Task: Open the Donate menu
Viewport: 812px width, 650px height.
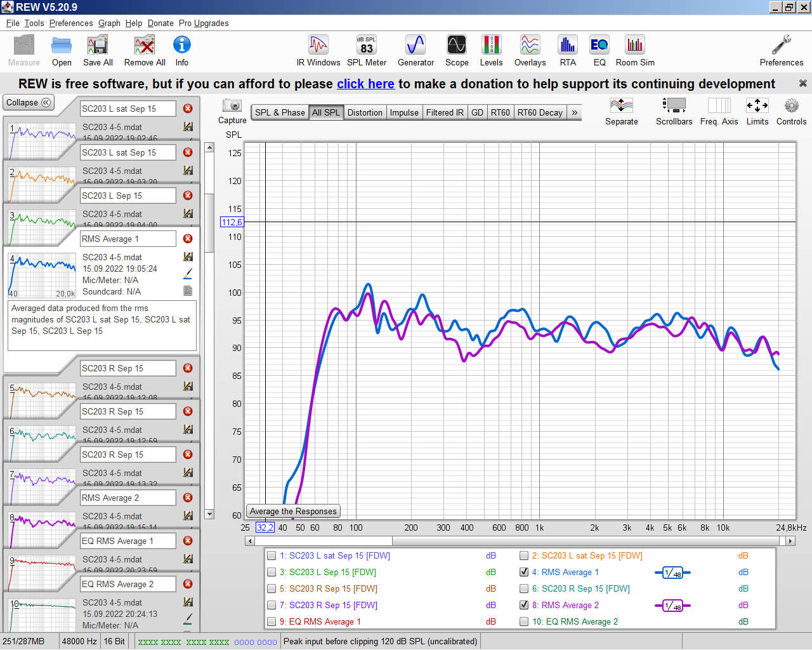Action: coord(160,23)
